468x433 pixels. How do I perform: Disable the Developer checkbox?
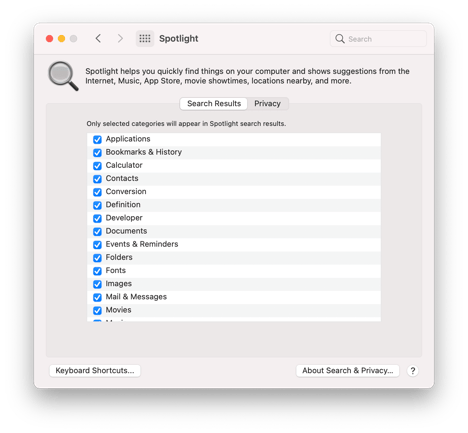click(x=97, y=218)
